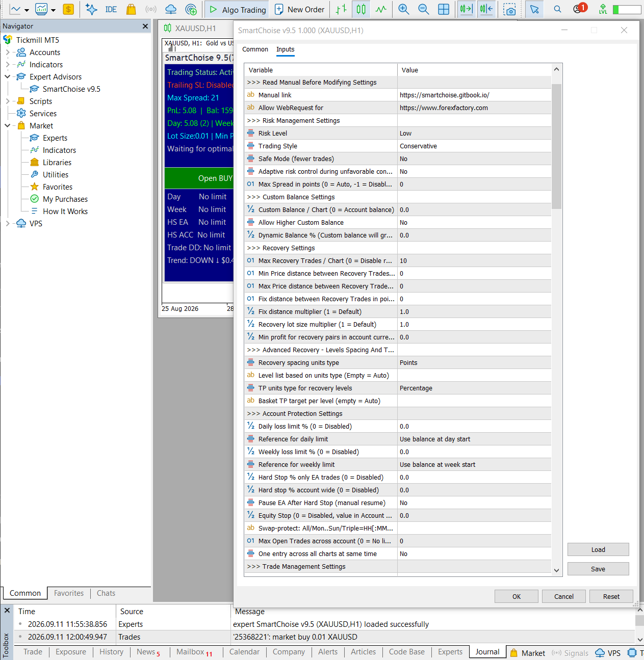Screen dimensions: 644x660
Task: Open the Trade tab in Toolbox
Action: point(33,652)
